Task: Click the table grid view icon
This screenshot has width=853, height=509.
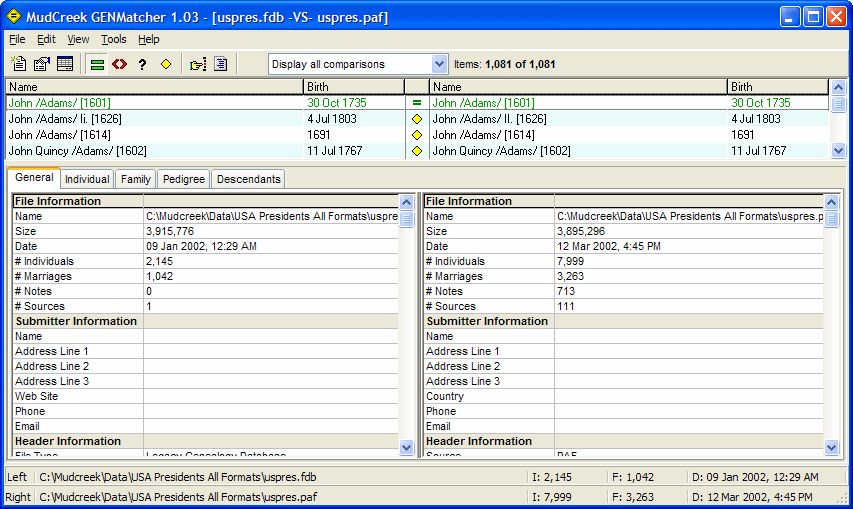Action: click(x=65, y=64)
